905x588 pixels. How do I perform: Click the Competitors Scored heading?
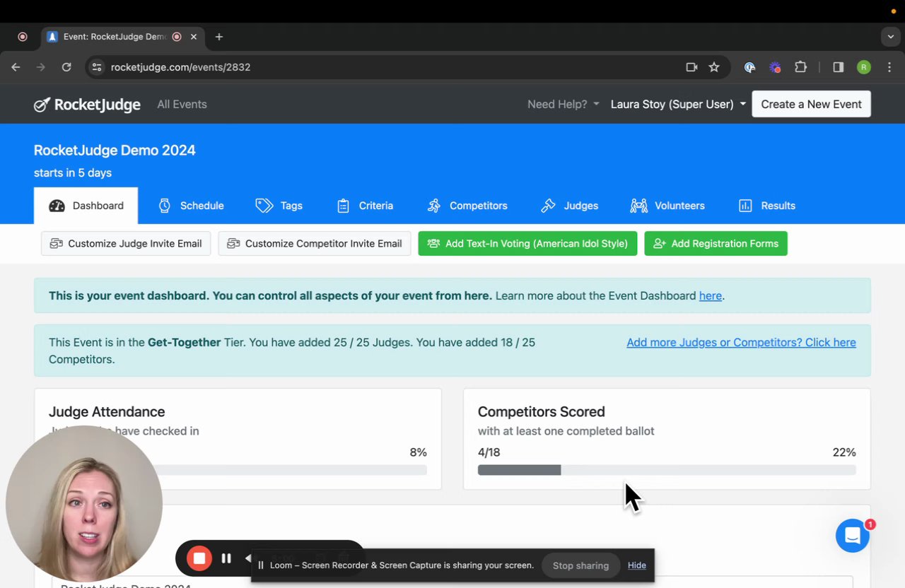pyautogui.click(x=542, y=411)
